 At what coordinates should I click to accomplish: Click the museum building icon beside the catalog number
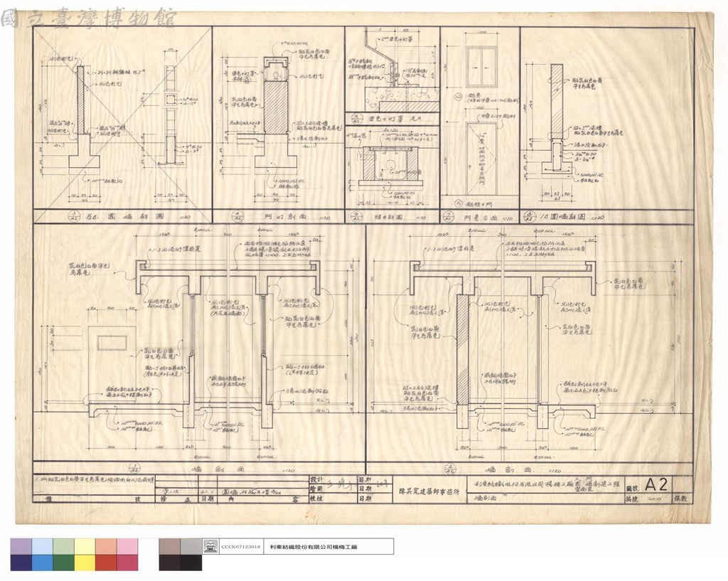[x=211, y=546]
